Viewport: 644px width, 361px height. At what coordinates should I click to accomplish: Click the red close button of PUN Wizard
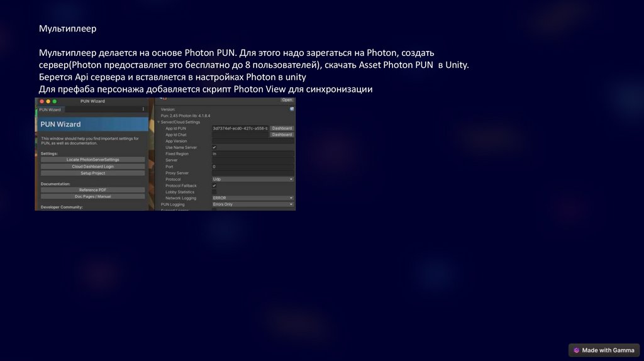[x=42, y=101]
